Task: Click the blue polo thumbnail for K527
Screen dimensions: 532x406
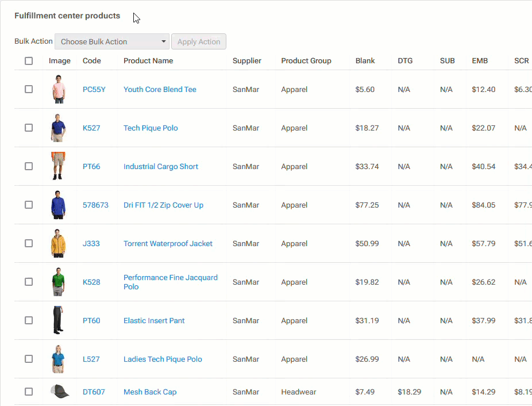Action: click(58, 128)
